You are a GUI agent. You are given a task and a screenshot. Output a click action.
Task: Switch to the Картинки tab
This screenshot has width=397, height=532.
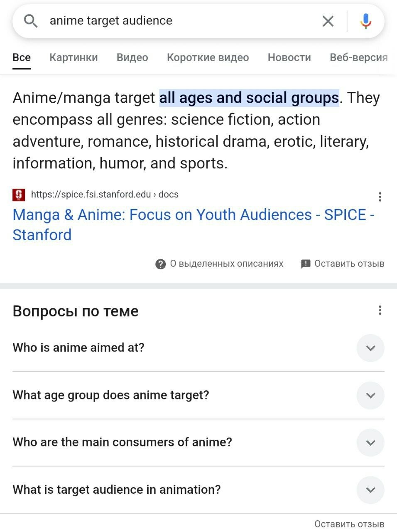pos(74,57)
